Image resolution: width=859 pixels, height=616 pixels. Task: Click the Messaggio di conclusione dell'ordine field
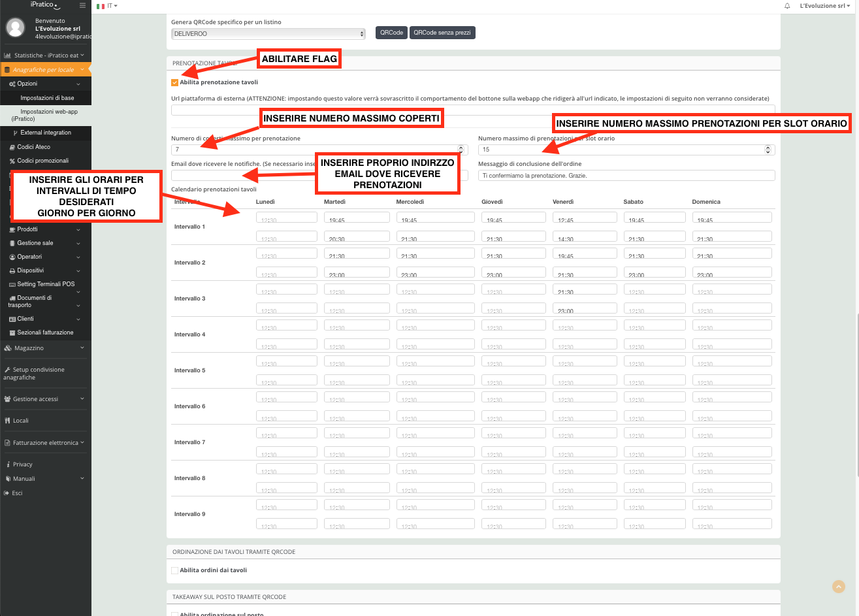[626, 175]
